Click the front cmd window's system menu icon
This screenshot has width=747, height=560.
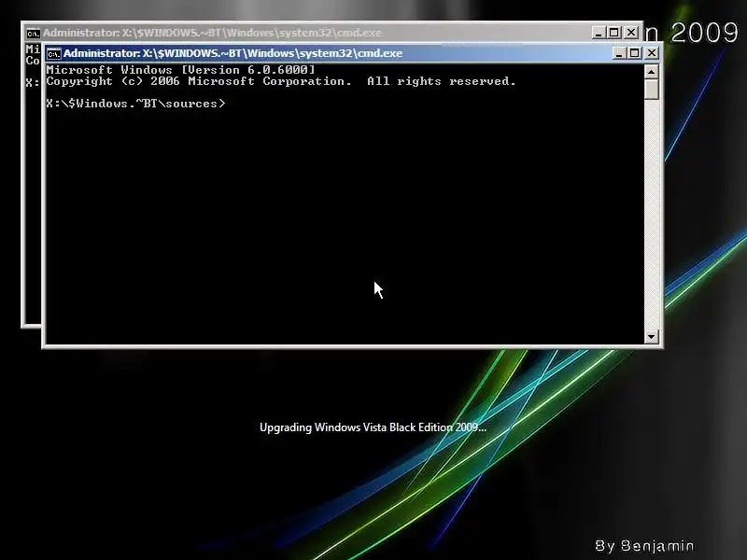click(54, 53)
